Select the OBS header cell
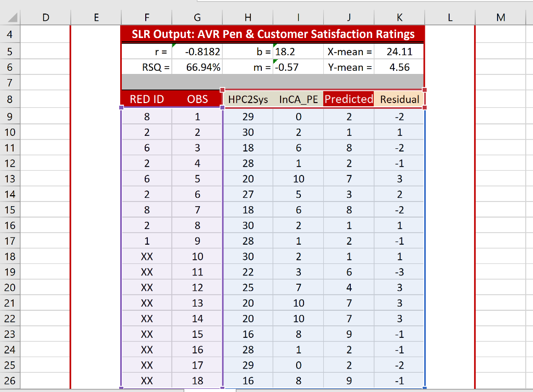 click(197, 99)
